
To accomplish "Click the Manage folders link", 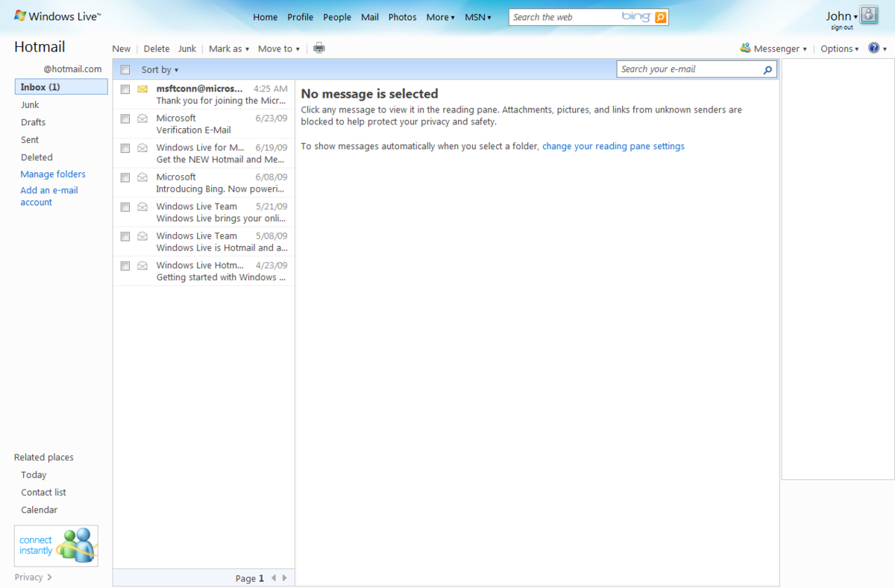I will 53,174.
